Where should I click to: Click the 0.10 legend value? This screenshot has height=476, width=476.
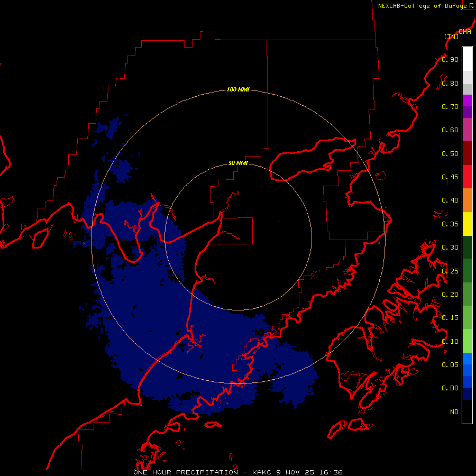coord(450,342)
